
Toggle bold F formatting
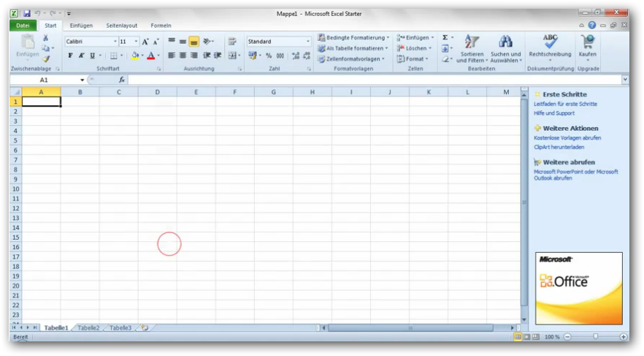click(x=70, y=56)
